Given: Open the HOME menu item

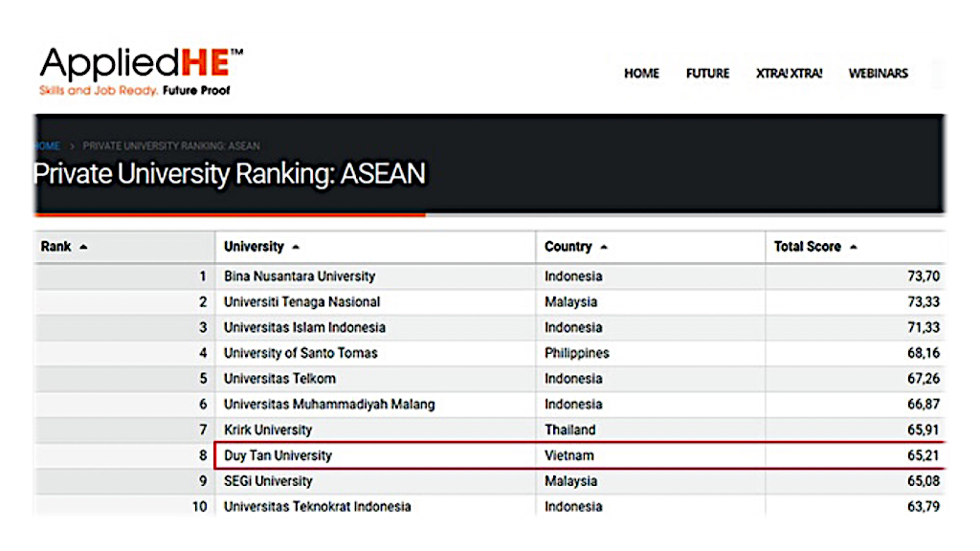Looking at the screenshot, I should (641, 74).
